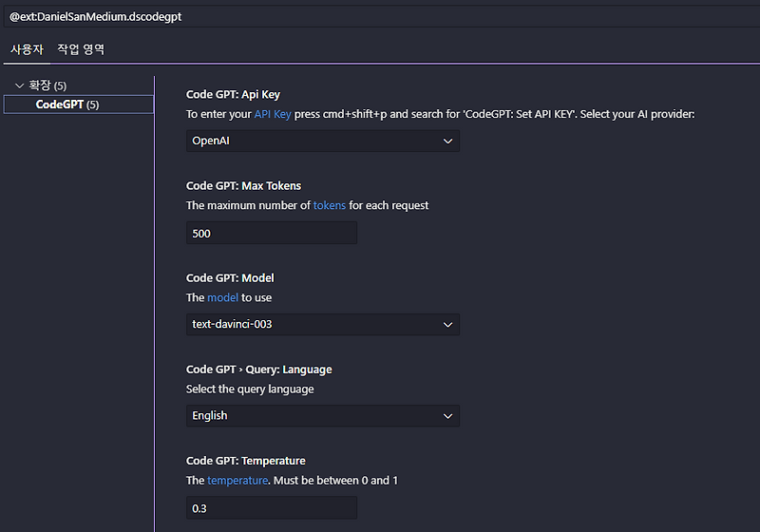The width and height of the screenshot is (760, 532).
Task: Open the API Key link
Action: 273,114
